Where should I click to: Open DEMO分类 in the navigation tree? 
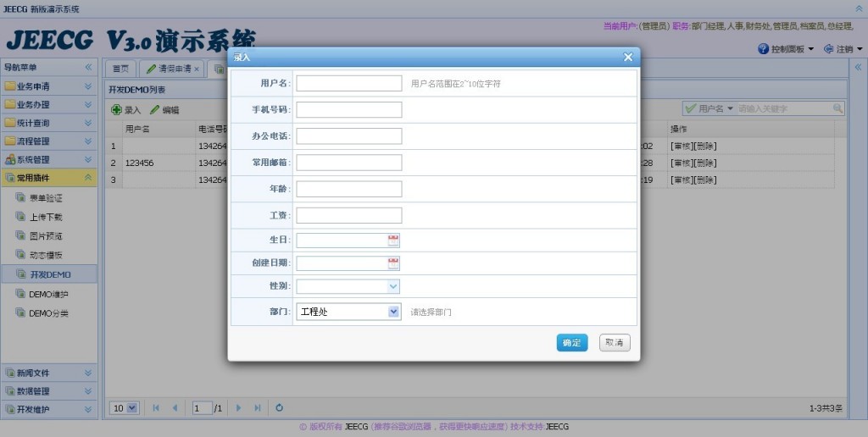pyautogui.click(x=48, y=313)
